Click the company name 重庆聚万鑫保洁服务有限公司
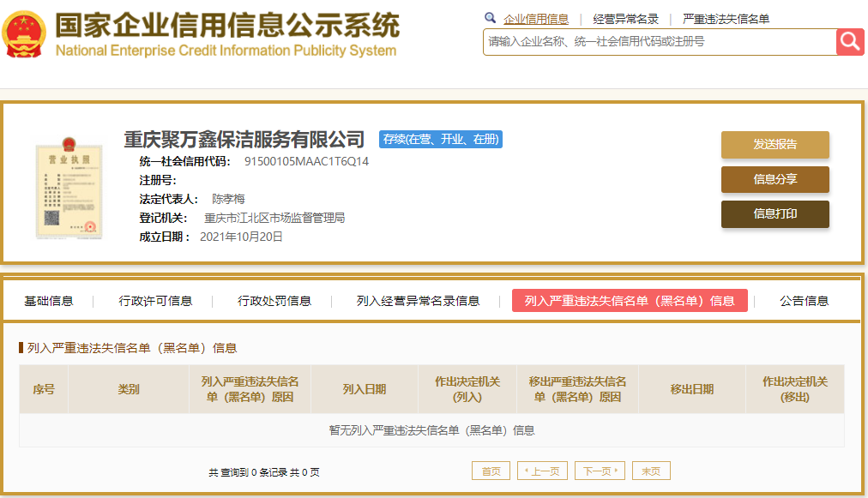 pyautogui.click(x=244, y=140)
